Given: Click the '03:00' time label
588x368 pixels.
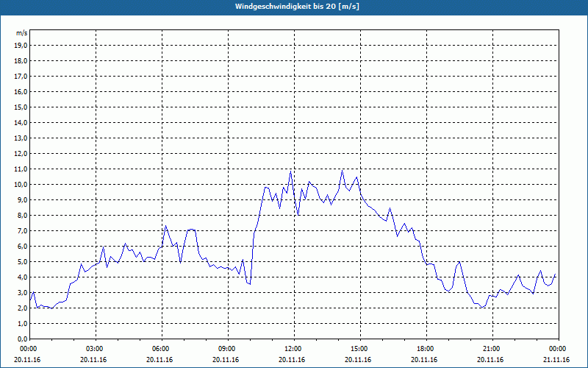Looking at the screenshot, I should 96,349.
